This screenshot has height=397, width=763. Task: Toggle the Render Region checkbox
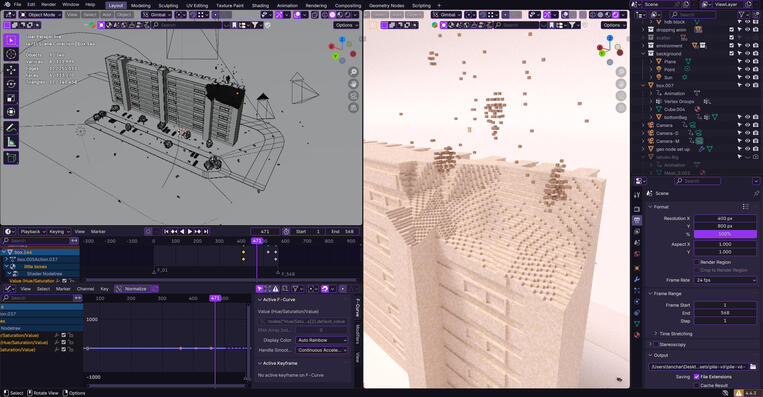(x=696, y=262)
